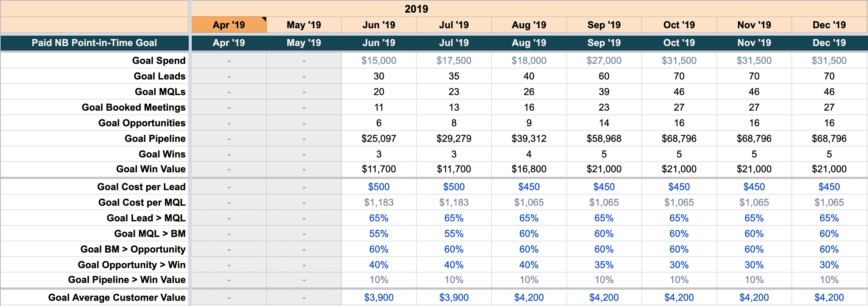Select the Goal Opportunities row label

(x=142, y=123)
